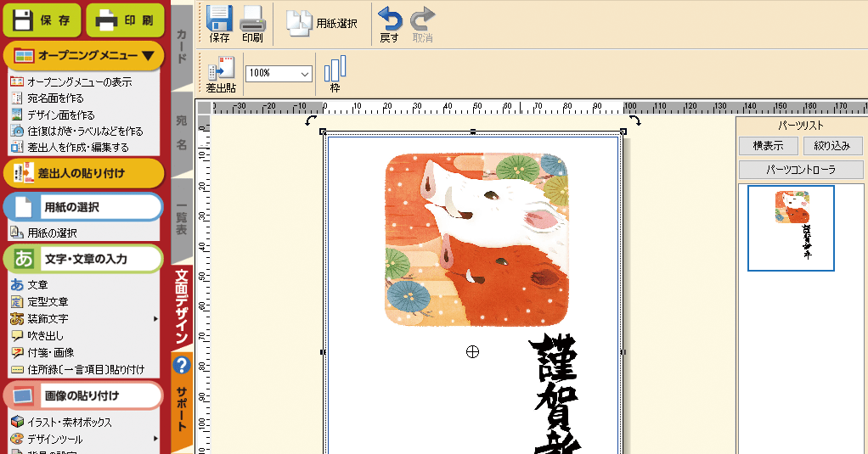The height and width of the screenshot is (454, 868).
Task: Click the center crosshair marker on the card
Action: coord(472,351)
